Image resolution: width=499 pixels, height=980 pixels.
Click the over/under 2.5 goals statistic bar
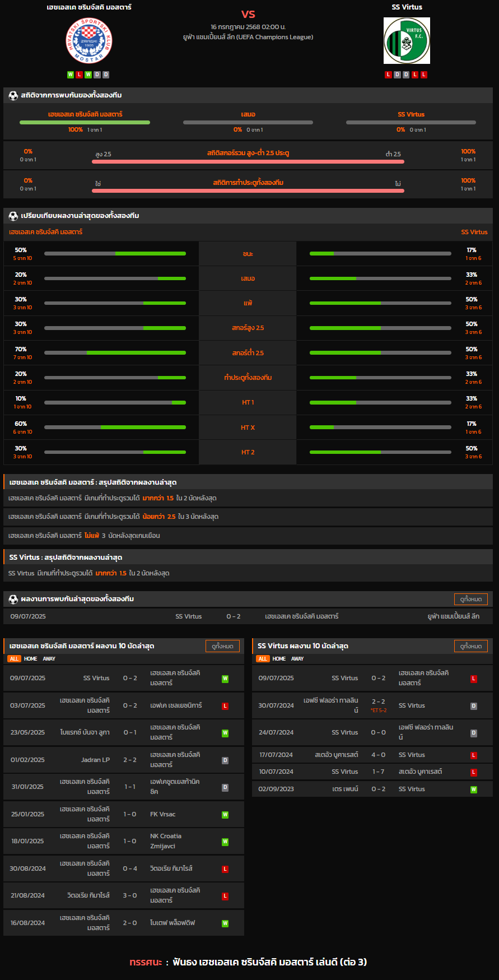pyautogui.click(x=248, y=162)
